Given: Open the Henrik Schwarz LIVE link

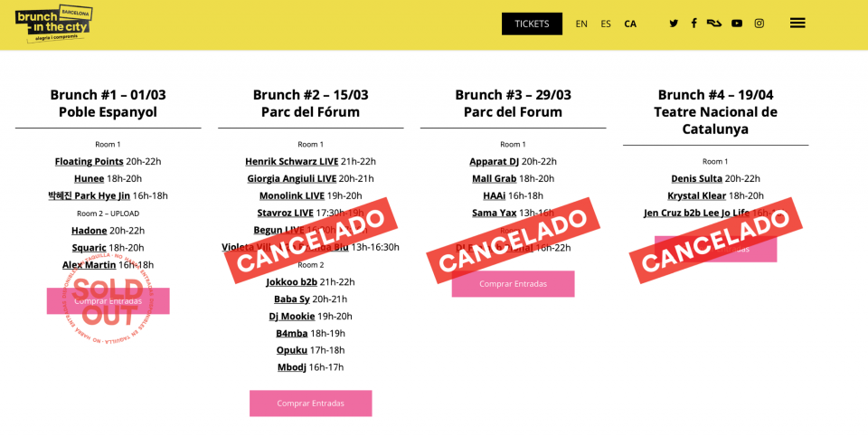Looking at the screenshot, I should (291, 161).
